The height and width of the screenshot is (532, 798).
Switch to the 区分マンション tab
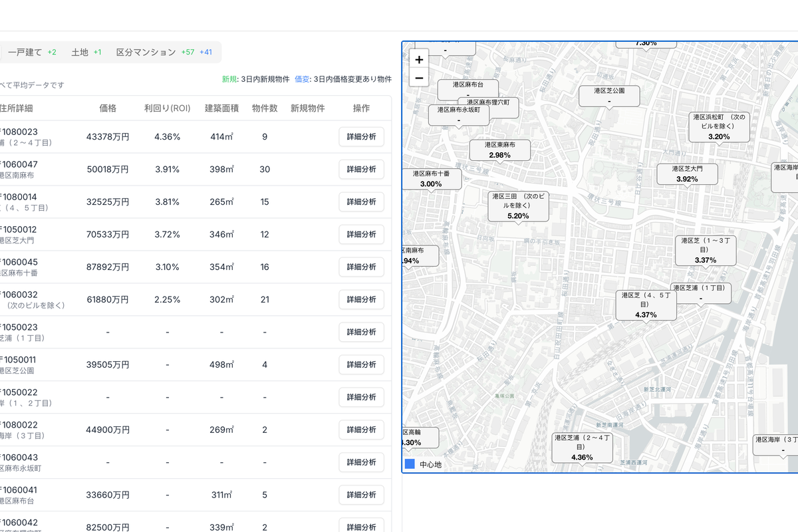pos(164,52)
